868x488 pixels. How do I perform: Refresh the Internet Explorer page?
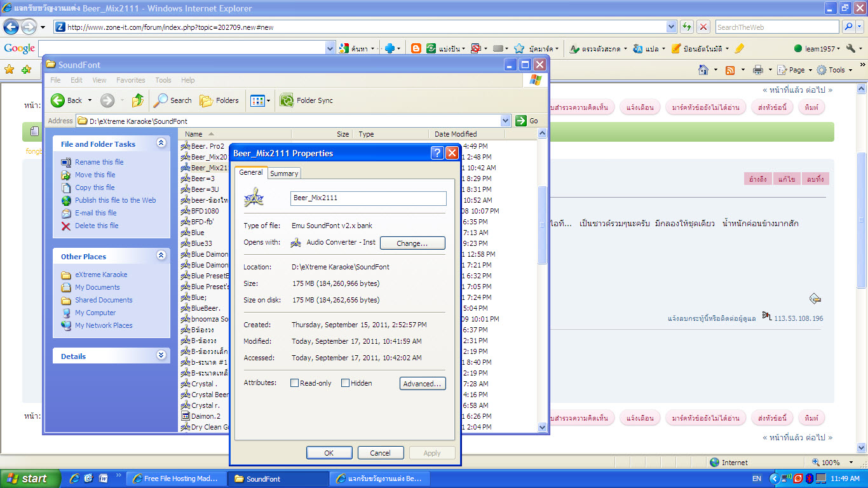coord(687,27)
